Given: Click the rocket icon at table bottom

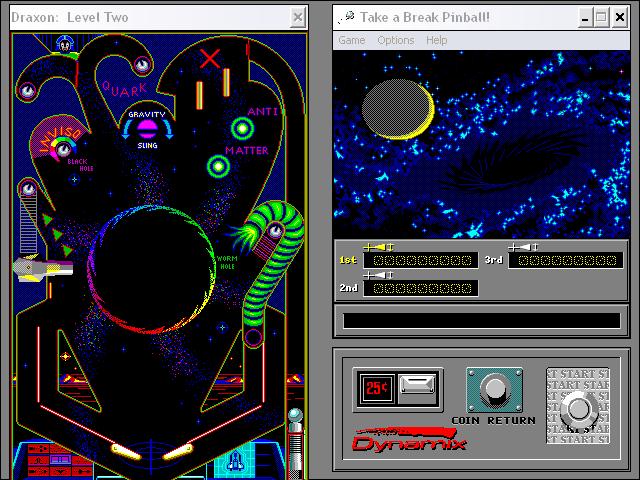Looking at the screenshot, I should [235, 461].
